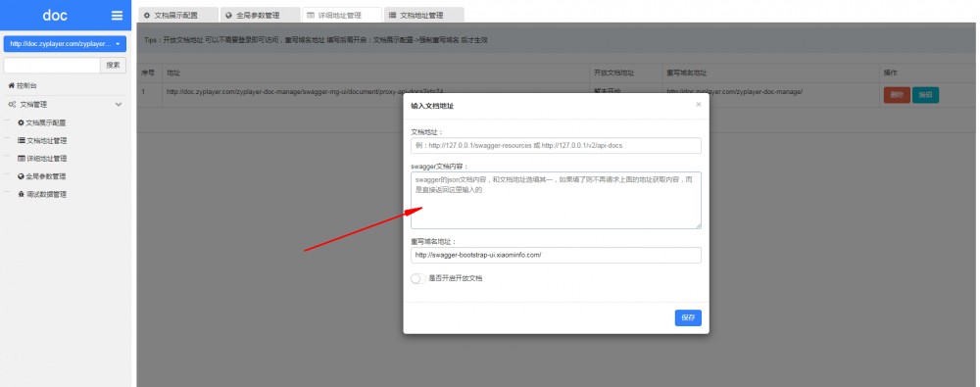
Task: Open sidebar item 调试数据管理
Action: (x=42, y=194)
